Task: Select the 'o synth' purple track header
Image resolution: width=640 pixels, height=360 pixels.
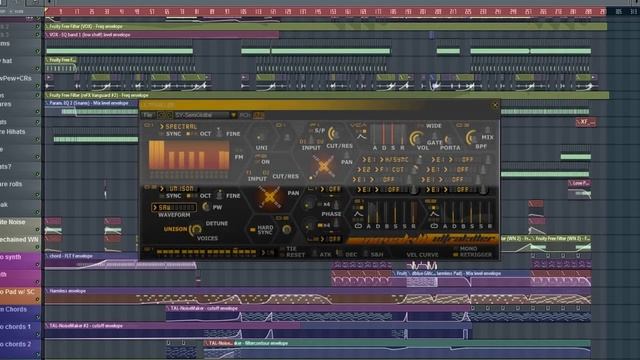Action: (x=20, y=261)
